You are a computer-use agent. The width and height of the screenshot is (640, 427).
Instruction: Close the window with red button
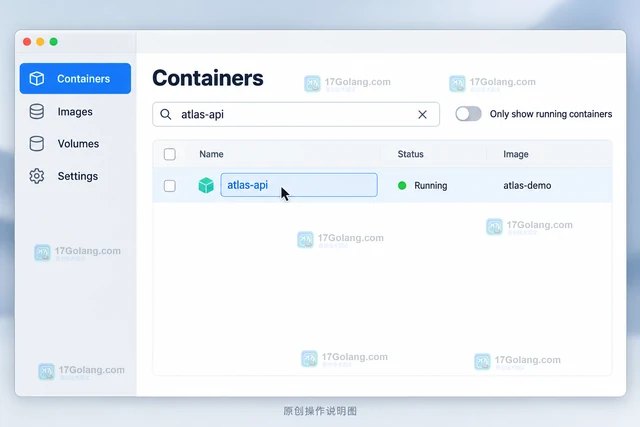point(27,42)
